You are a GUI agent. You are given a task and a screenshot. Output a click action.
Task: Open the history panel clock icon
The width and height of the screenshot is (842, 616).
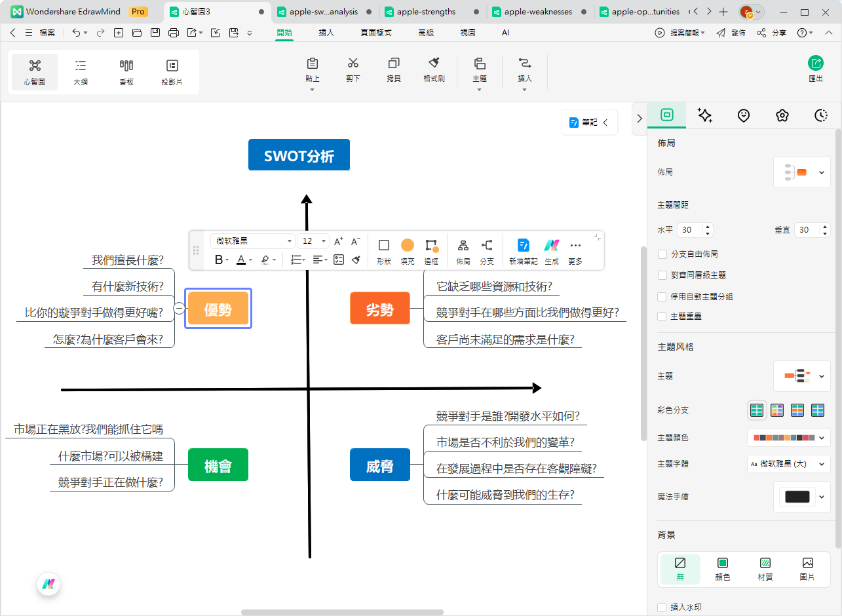pos(820,115)
